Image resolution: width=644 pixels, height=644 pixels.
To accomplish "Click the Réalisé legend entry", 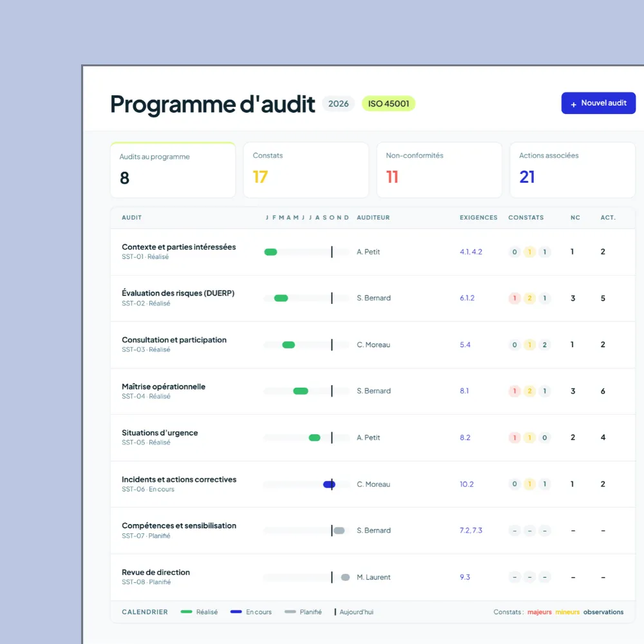I will (x=199, y=612).
